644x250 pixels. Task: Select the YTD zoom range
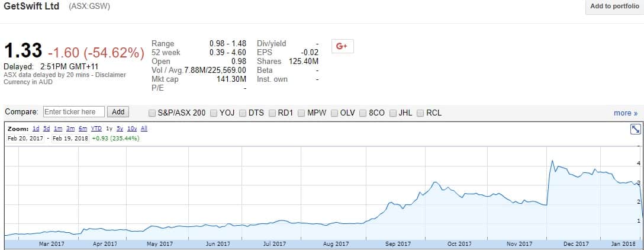96,129
